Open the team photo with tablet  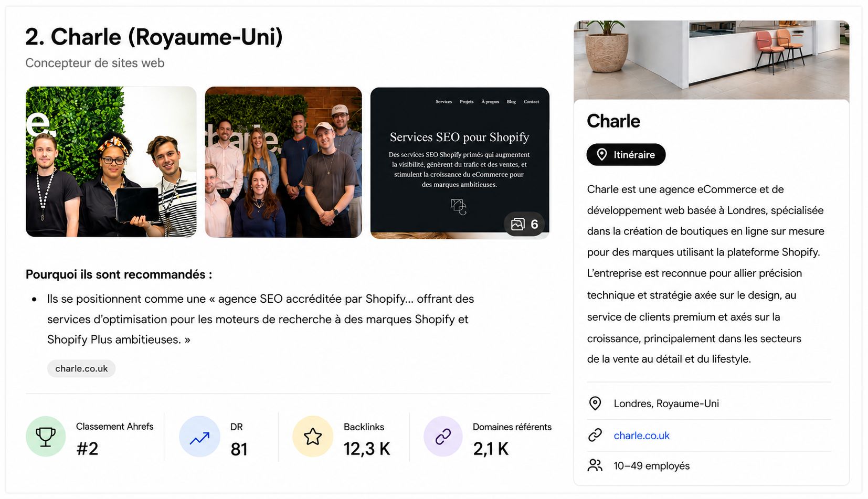(111, 162)
